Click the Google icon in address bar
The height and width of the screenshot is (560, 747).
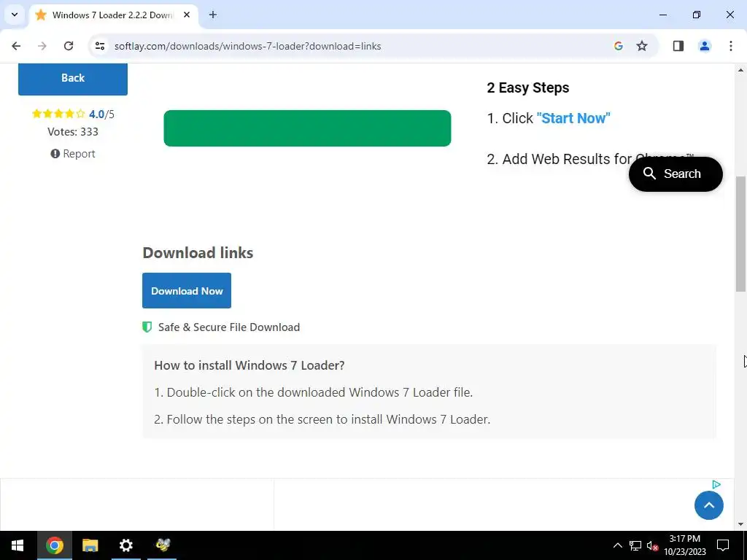(x=619, y=46)
